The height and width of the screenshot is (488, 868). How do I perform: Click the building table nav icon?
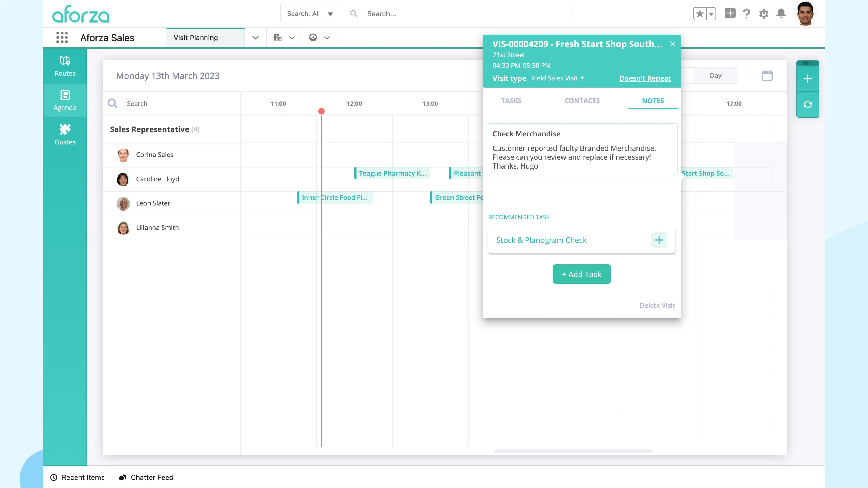coord(278,38)
